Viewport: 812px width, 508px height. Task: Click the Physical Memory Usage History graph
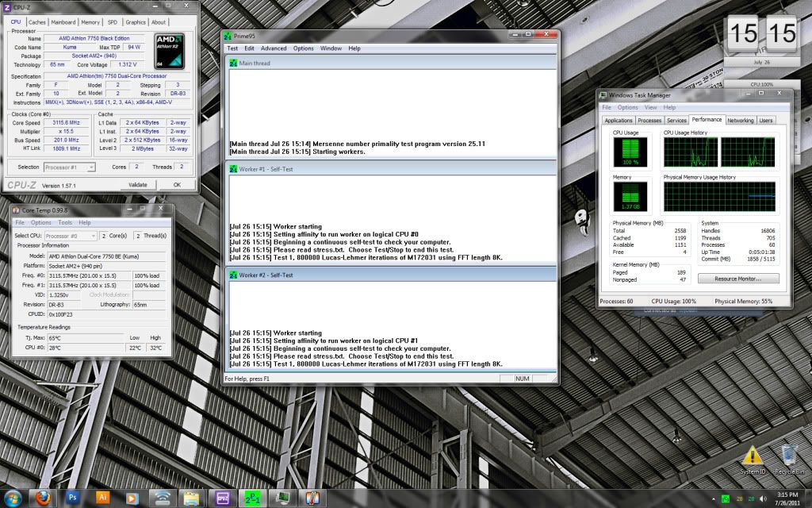(x=719, y=197)
